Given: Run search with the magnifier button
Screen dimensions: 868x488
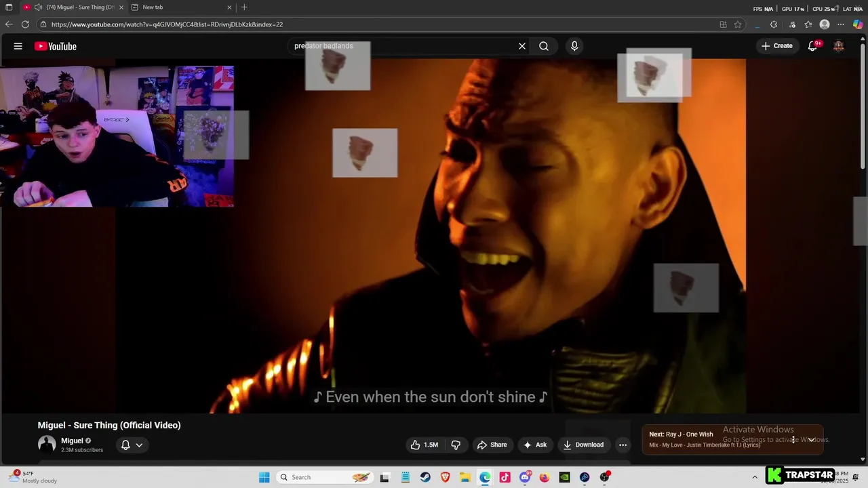Looking at the screenshot, I should (544, 46).
